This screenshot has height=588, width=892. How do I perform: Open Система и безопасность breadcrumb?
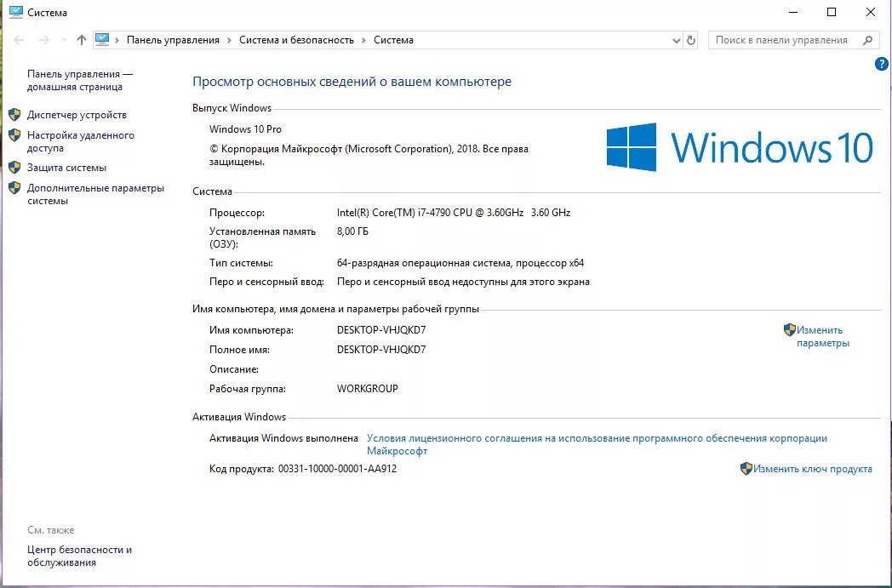point(296,40)
